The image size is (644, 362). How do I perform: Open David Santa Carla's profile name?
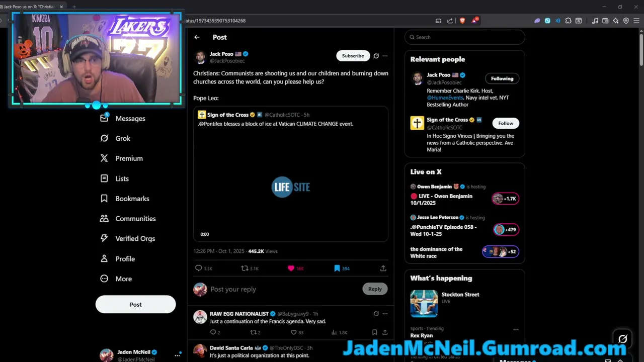231,348
